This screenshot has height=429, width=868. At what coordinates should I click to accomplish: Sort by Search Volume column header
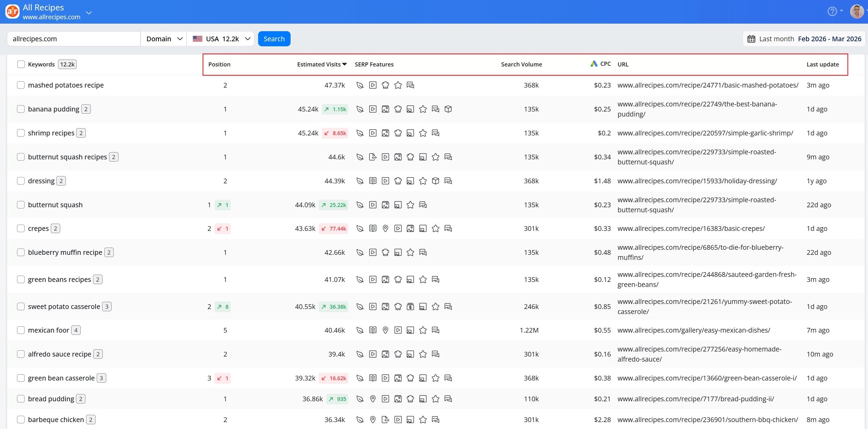point(521,64)
